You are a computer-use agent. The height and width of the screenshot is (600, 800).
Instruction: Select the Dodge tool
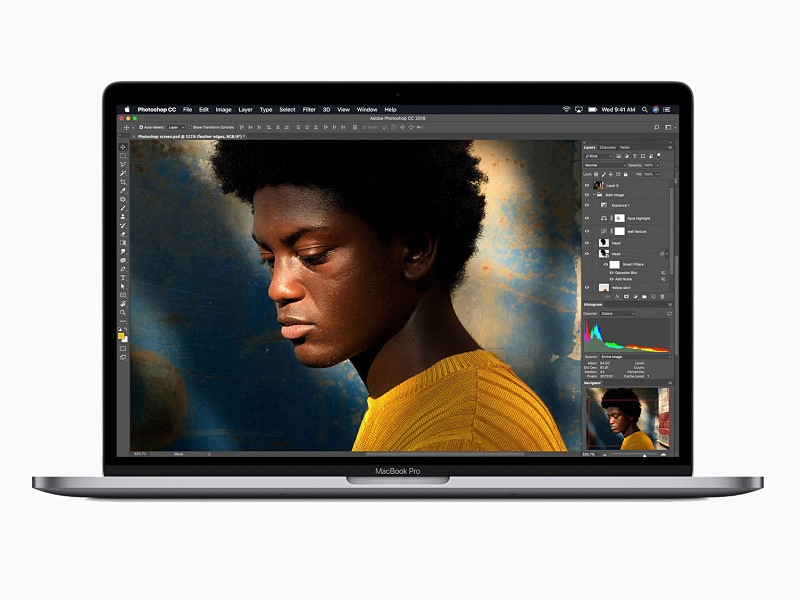coord(123,260)
